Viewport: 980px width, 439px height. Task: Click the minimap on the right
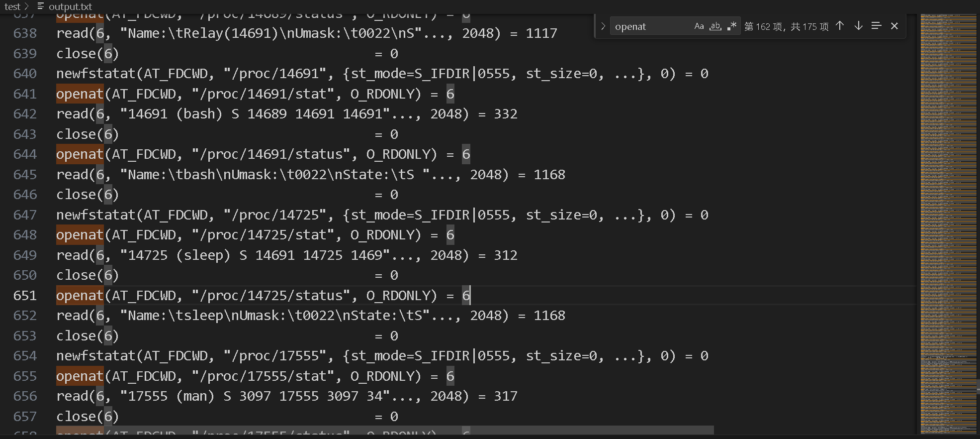pos(948,224)
